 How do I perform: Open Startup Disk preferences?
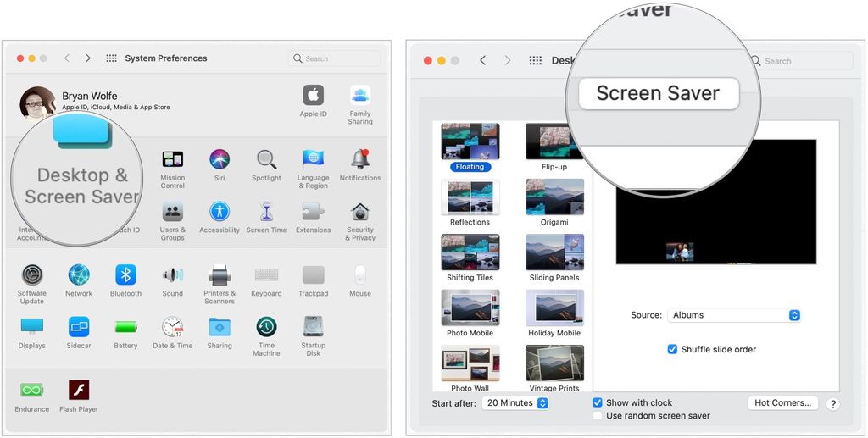point(314,327)
